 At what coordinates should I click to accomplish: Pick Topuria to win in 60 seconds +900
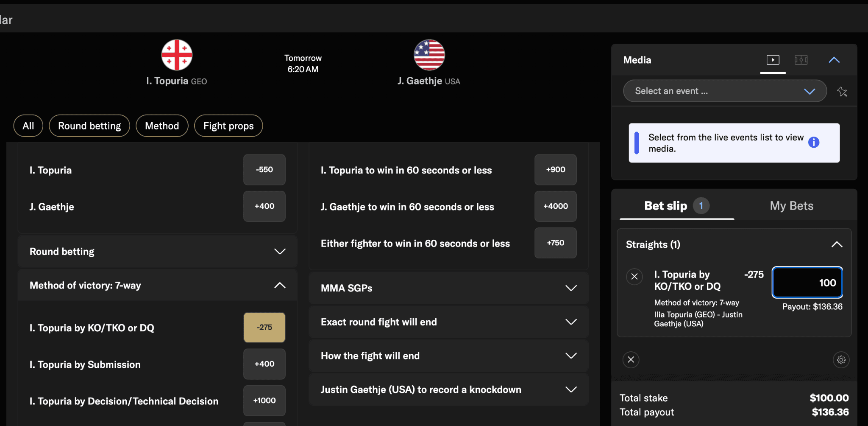(x=556, y=170)
